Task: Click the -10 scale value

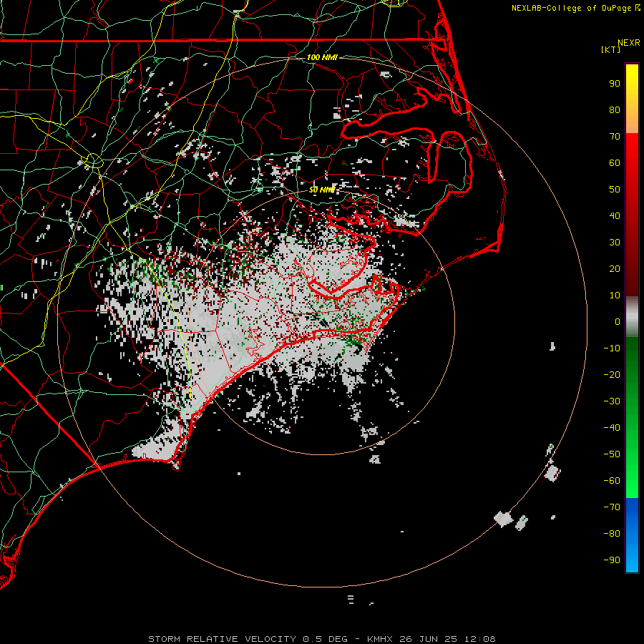Action: [x=612, y=348]
